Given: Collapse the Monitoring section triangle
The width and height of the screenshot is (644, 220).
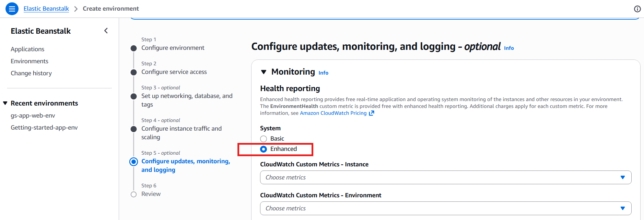Looking at the screenshot, I should (264, 72).
